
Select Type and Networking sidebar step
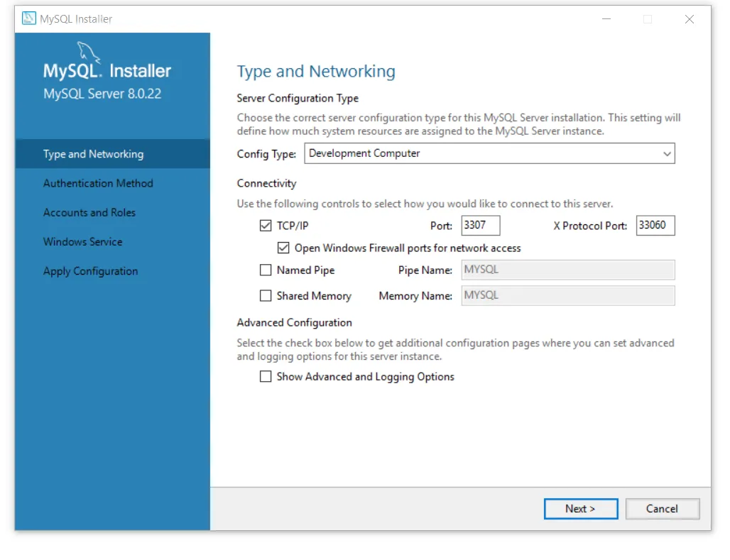click(x=112, y=154)
